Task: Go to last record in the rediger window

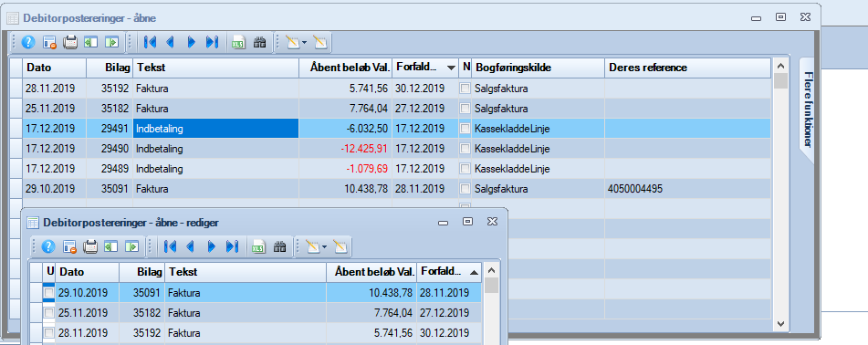Action: (232, 246)
